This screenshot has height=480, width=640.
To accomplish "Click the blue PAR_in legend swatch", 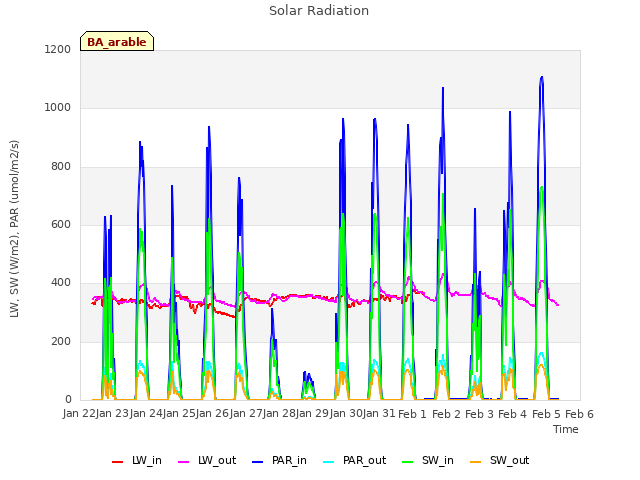I will 257,462.
